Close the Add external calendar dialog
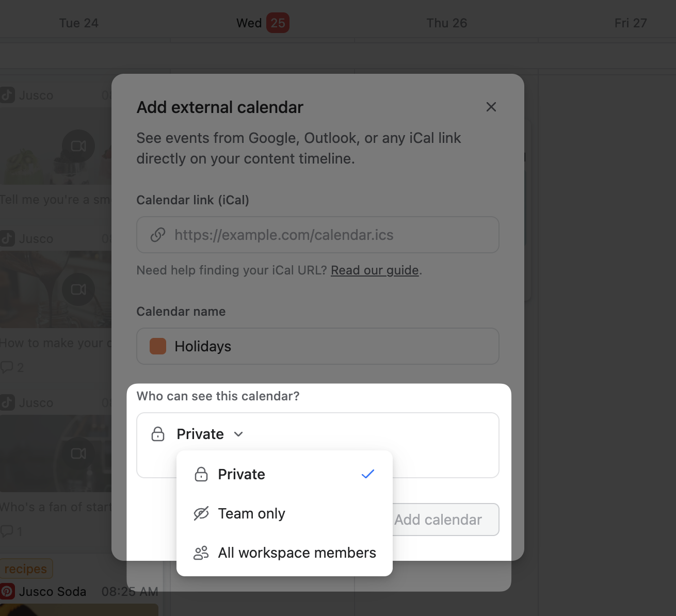Screen dimensions: 676x616 [491, 107]
